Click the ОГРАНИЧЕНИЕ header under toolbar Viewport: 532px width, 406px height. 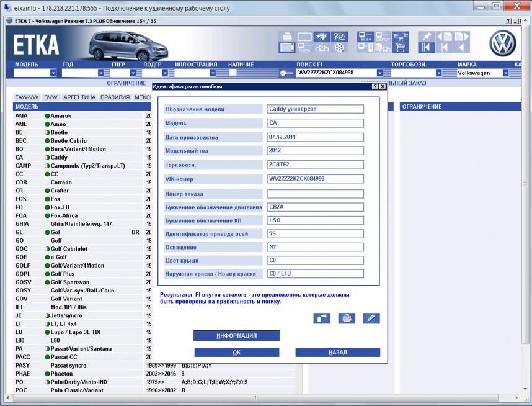point(126,83)
